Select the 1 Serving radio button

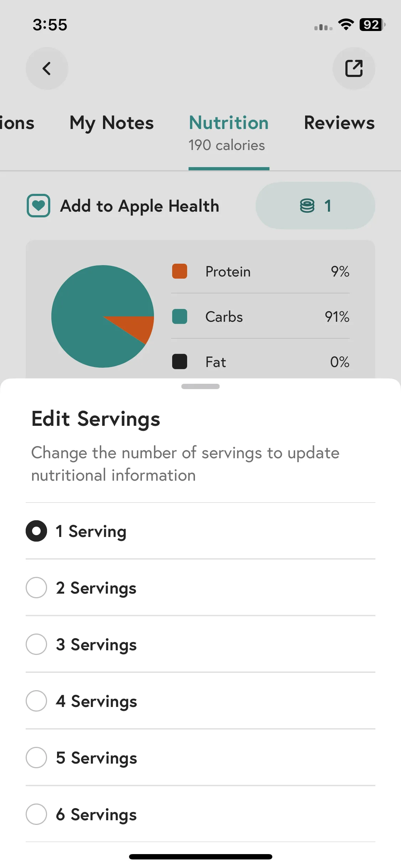tap(36, 531)
